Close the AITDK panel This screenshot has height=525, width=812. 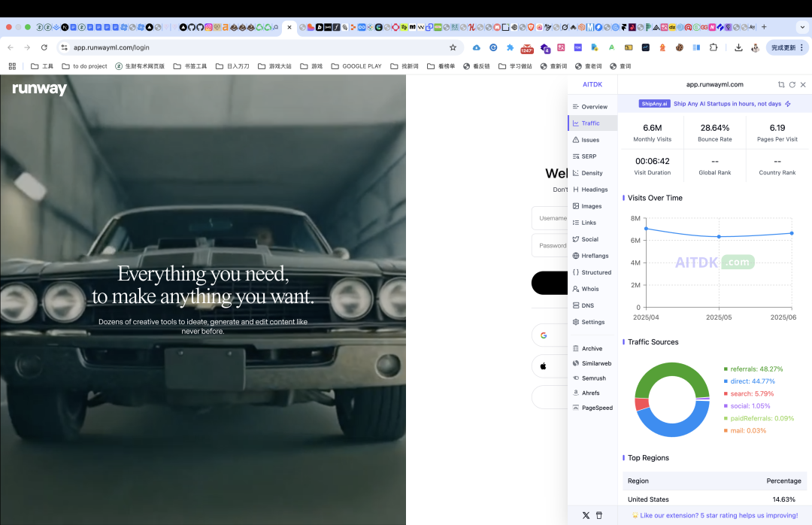point(803,84)
